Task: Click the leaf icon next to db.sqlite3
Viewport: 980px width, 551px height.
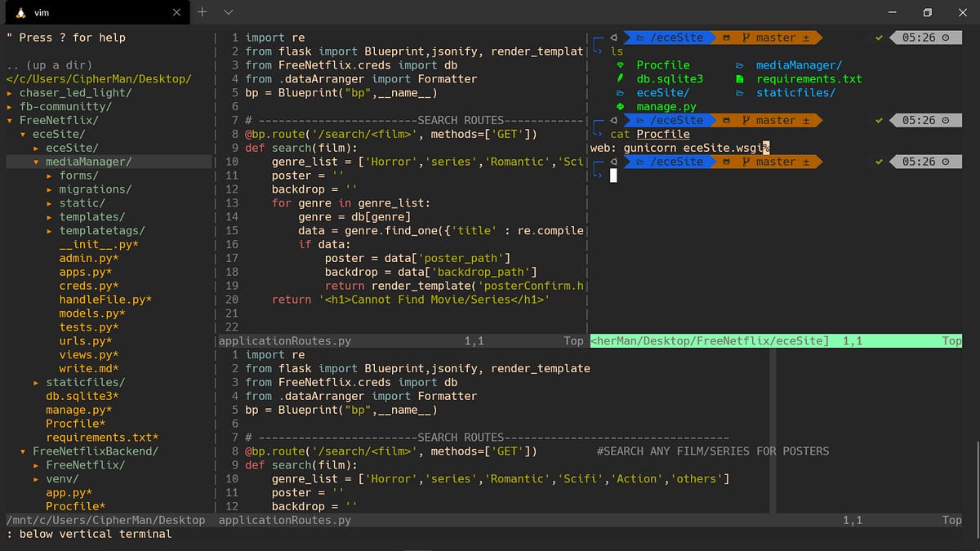Action: (x=620, y=78)
